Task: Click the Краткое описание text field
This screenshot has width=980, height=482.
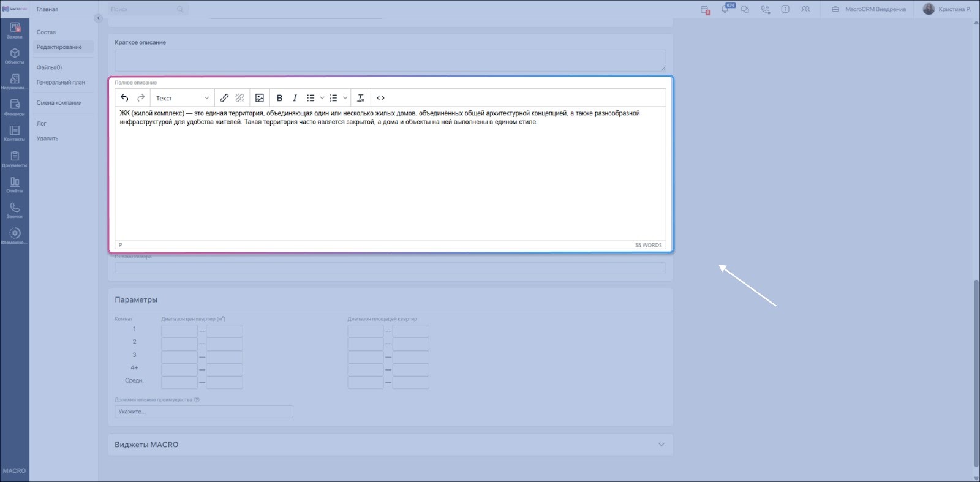Action: point(390,60)
